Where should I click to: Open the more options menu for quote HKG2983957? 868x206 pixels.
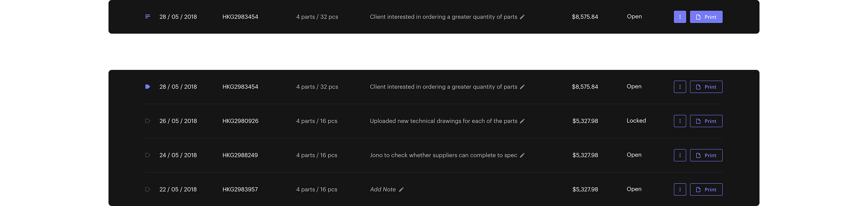coord(680,190)
